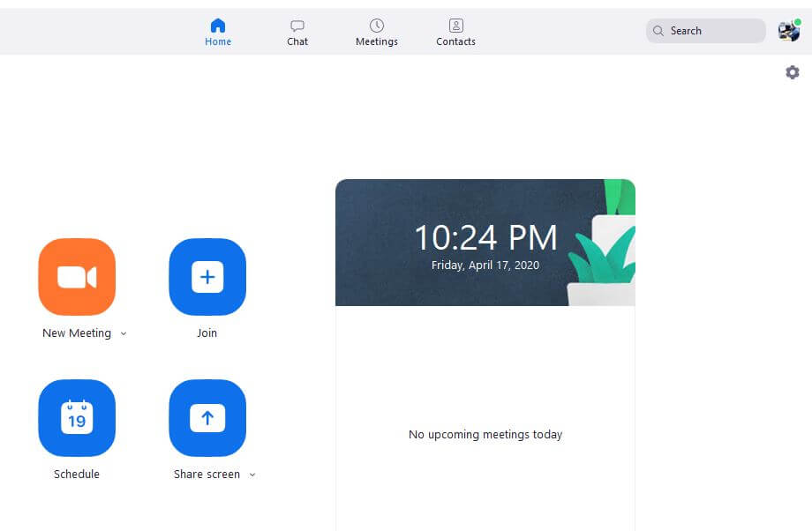The width and height of the screenshot is (812, 531).
Task: Open the settings gear icon
Action: [793, 72]
